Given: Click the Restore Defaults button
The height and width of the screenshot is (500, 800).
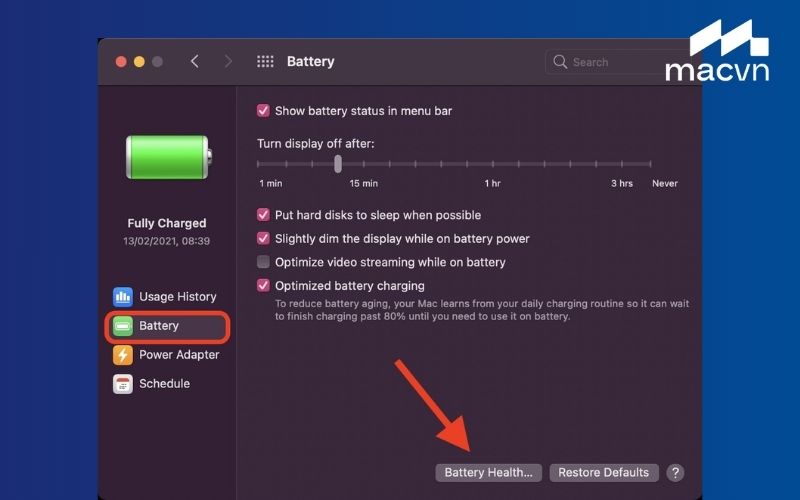Looking at the screenshot, I should pos(604,473).
